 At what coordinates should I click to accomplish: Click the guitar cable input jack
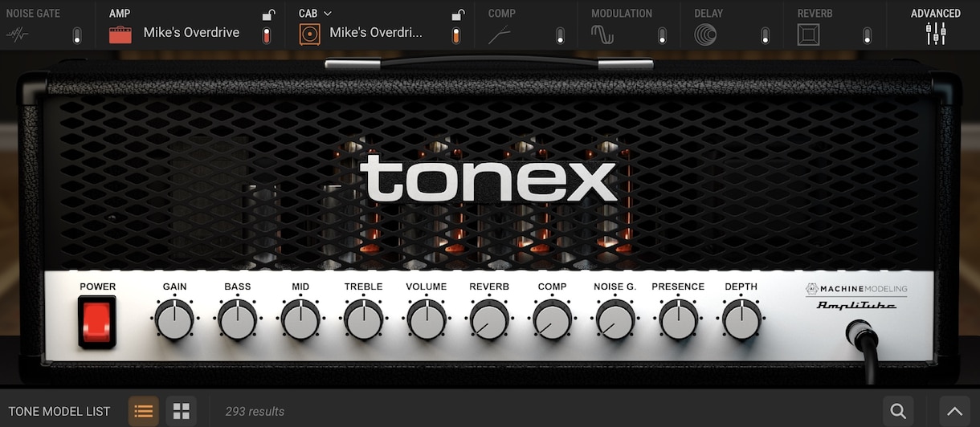click(x=862, y=337)
